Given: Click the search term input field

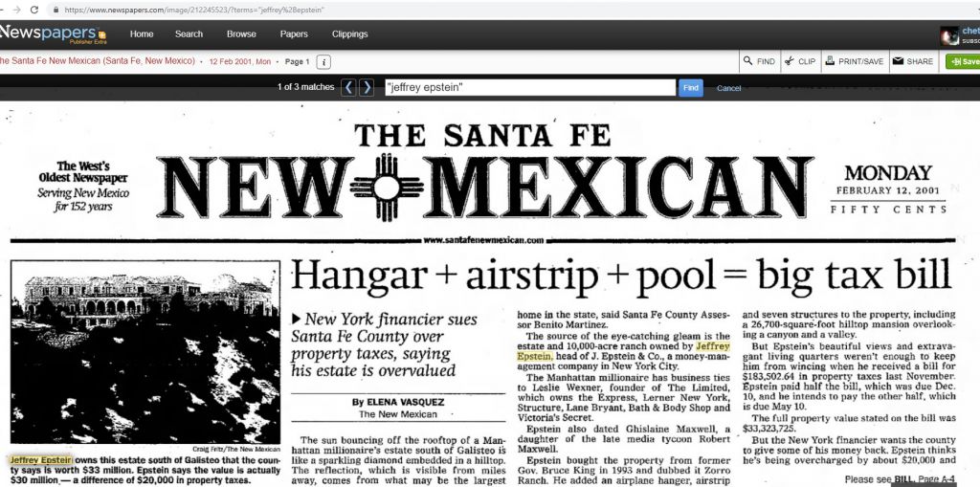Looking at the screenshot, I should coord(530,87).
